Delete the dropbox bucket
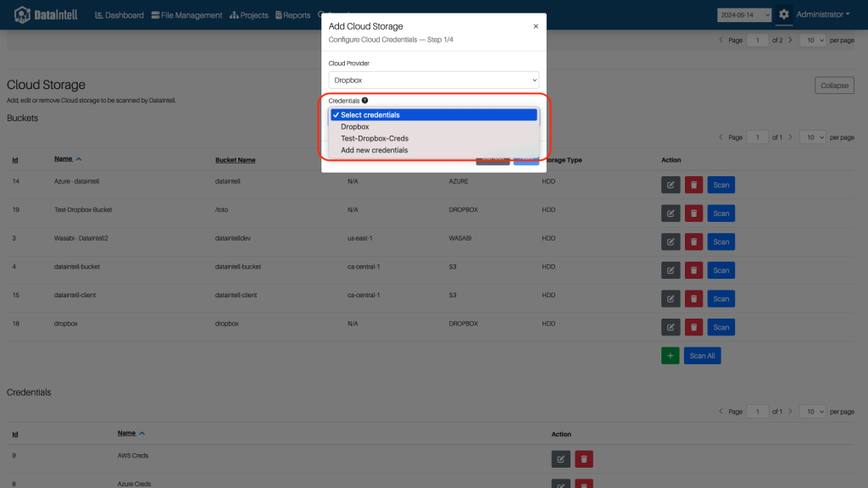Screen dimensions: 868x488 click(x=693, y=327)
